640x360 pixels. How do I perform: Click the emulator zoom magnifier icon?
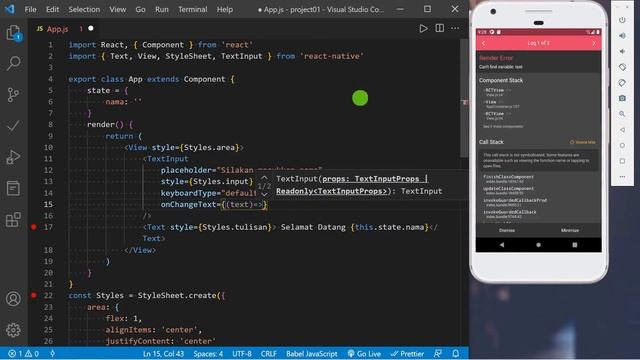[x=622, y=114]
